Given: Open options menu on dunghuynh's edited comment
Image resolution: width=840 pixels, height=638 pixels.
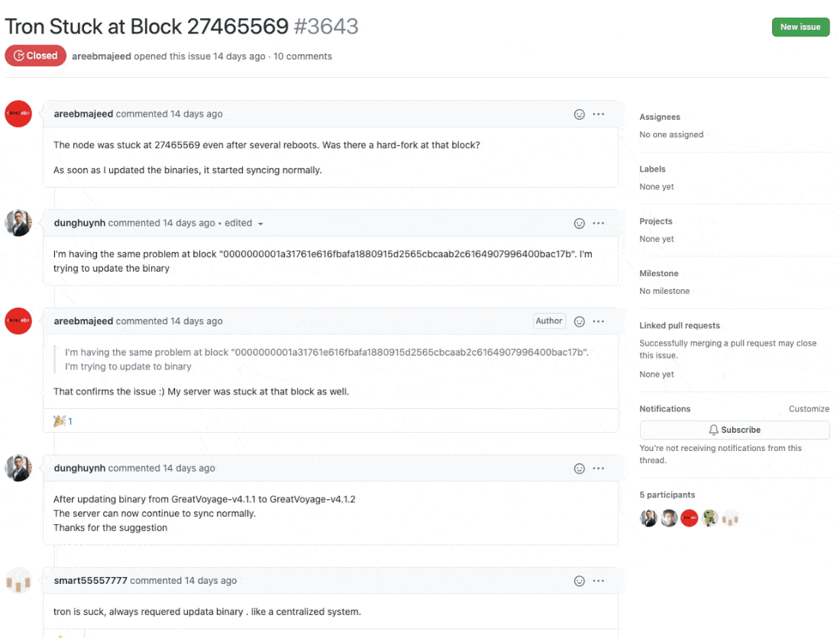Looking at the screenshot, I should pyautogui.click(x=599, y=223).
